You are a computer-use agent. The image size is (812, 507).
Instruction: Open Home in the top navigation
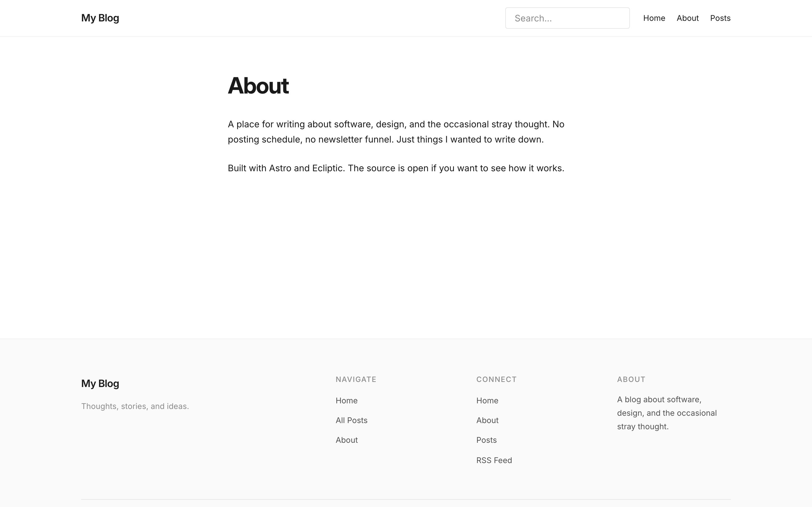pos(654,18)
